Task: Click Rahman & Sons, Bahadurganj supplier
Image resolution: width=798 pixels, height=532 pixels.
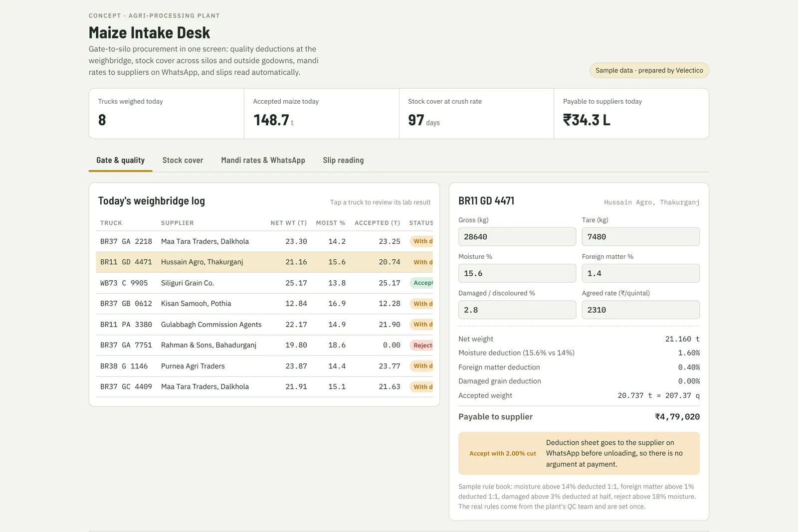Action: [x=208, y=345]
